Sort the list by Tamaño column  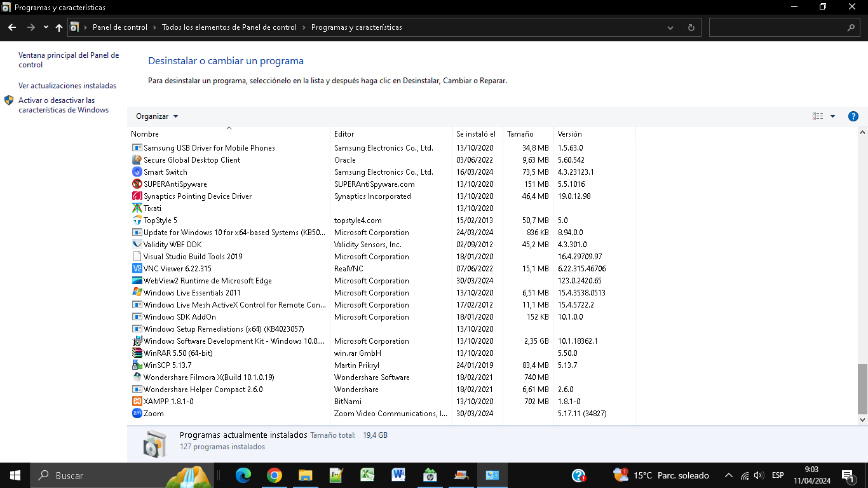pyautogui.click(x=528, y=134)
